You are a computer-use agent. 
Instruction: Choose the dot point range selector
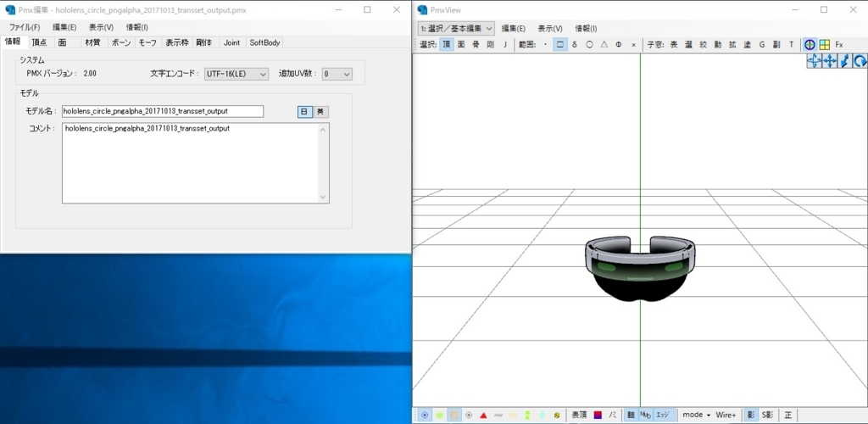coord(545,45)
